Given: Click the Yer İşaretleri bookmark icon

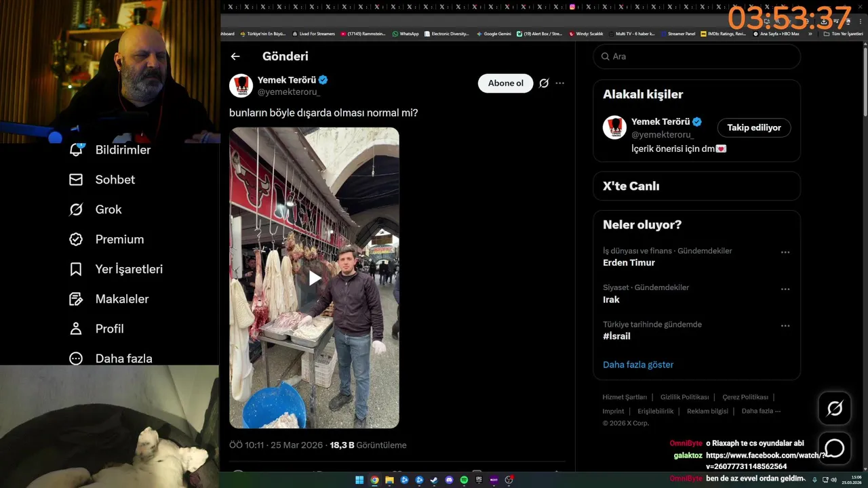Looking at the screenshot, I should click(76, 269).
